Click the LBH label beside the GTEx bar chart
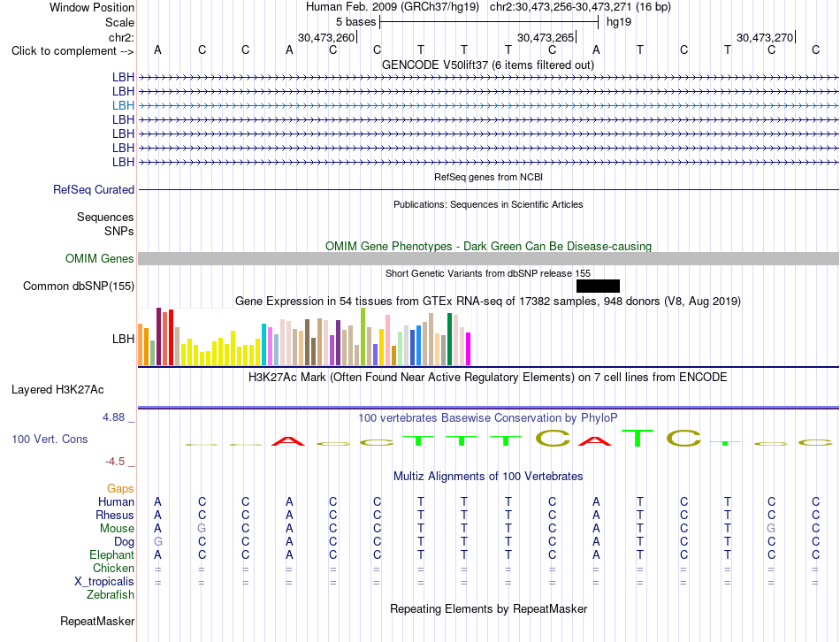The height and width of the screenshot is (642, 840). tap(123, 339)
